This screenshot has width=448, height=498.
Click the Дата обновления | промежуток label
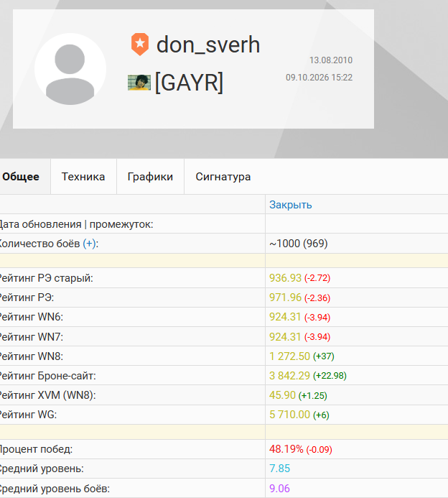77,224
